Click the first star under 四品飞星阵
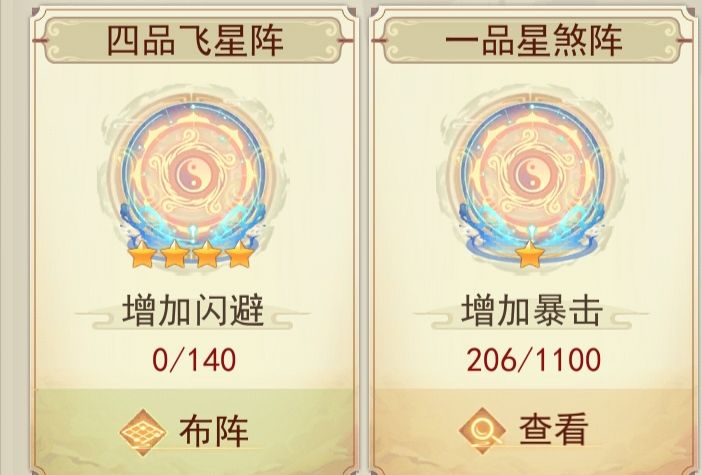 [141, 254]
